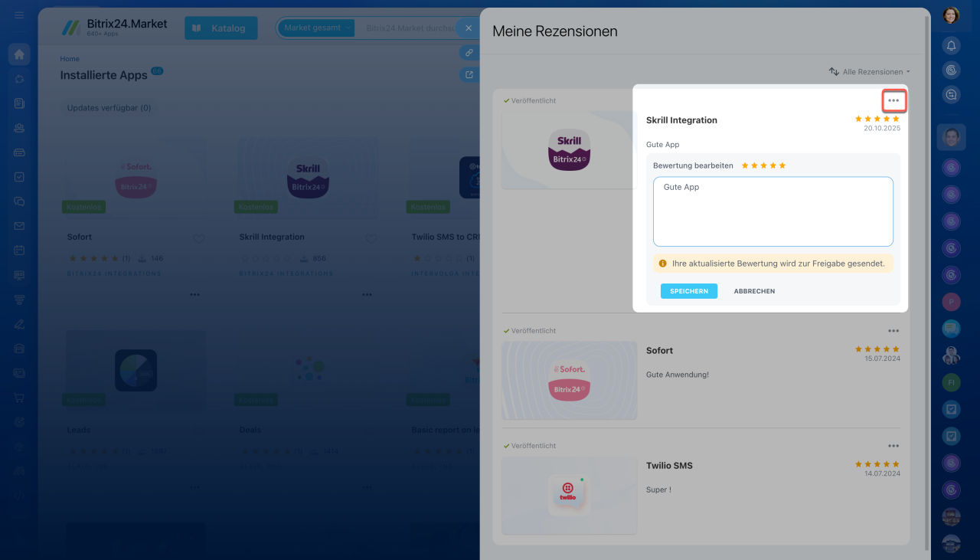
Task: Set Bewertung bearbeiten rating to five stars
Action: pyautogui.click(x=782, y=165)
